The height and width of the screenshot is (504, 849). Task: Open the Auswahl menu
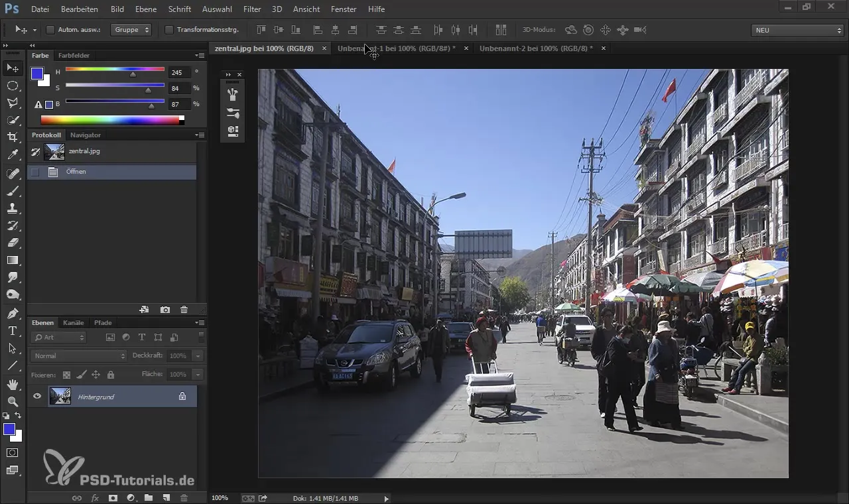pos(217,9)
